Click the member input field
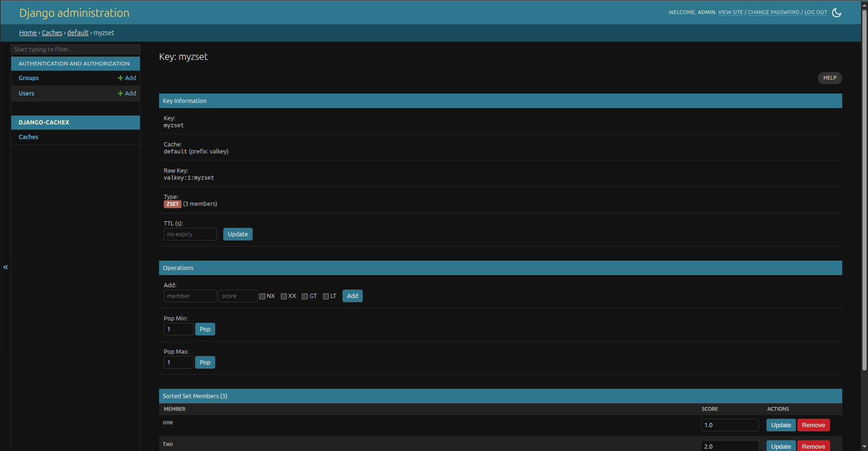Screen dimensions: 868x451 click(x=190, y=296)
